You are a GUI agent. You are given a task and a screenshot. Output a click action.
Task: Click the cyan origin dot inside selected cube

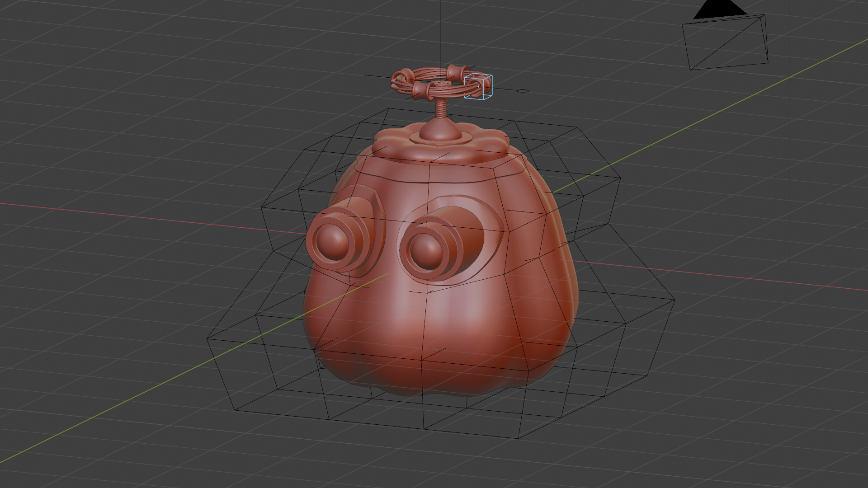pyautogui.click(x=478, y=86)
